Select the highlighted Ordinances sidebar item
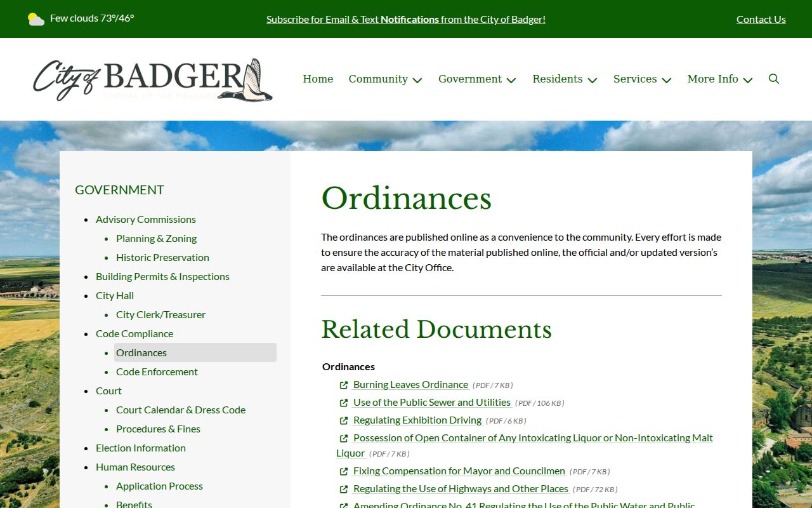812x508 pixels. 195,352
